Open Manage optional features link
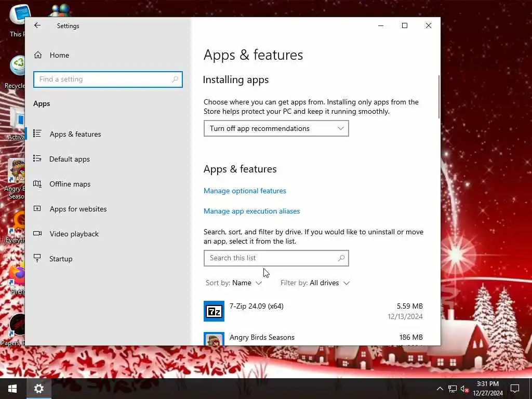This screenshot has height=399, width=532. point(245,191)
